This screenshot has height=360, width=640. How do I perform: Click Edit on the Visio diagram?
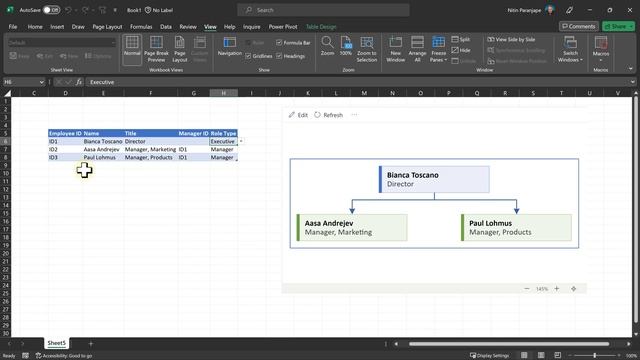[298, 115]
